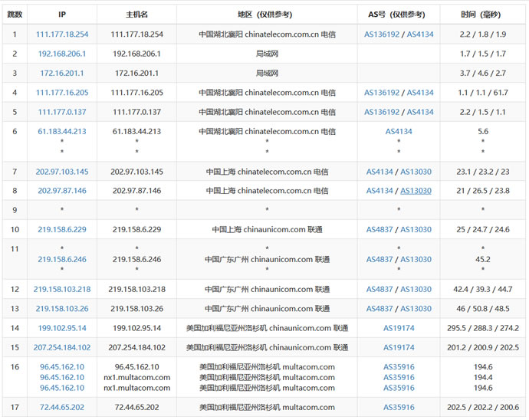Click AS4837 in the hop 12 row
Screen dimensions: 529x420
pyautogui.click(x=379, y=290)
